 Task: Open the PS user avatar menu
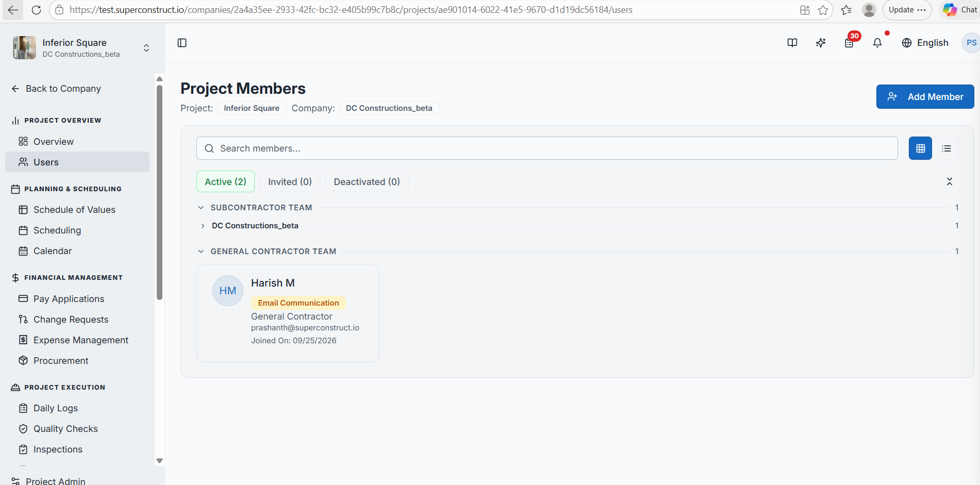click(x=971, y=43)
